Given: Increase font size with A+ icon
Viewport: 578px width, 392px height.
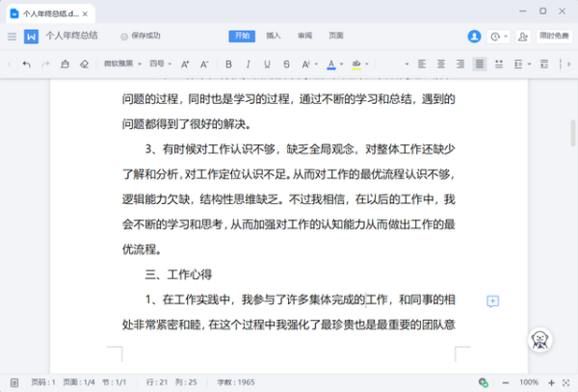Looking at the screenshot, I should pyautogui.click(x=185, y=65).
